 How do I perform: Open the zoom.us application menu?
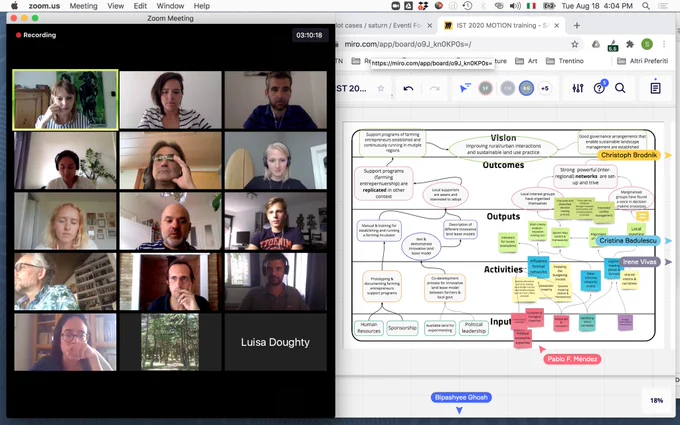44,6
